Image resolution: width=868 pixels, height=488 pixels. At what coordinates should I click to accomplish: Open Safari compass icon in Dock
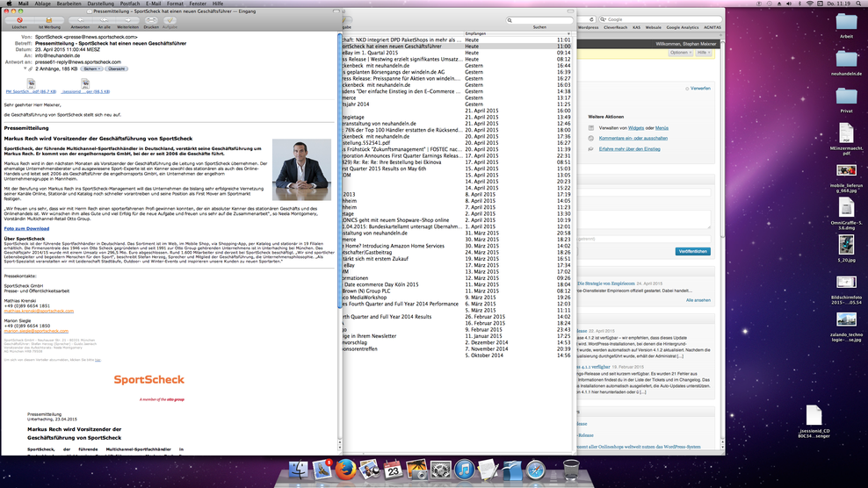pyautogui.click(x=536, y=470)
